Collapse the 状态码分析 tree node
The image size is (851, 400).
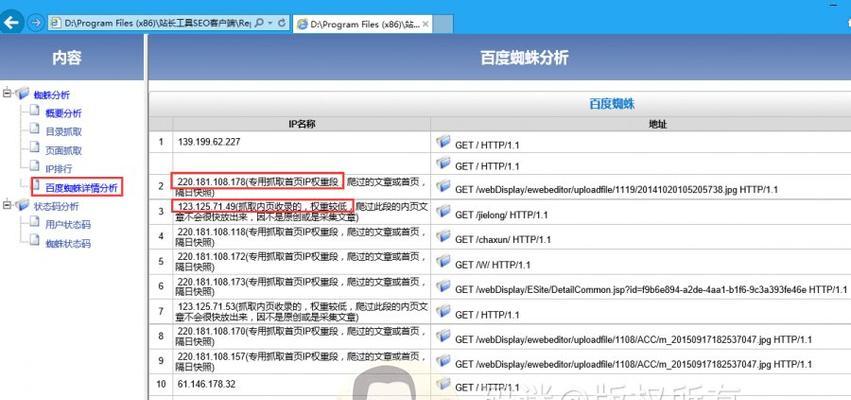pyautogui.click(x=7, y=205)
